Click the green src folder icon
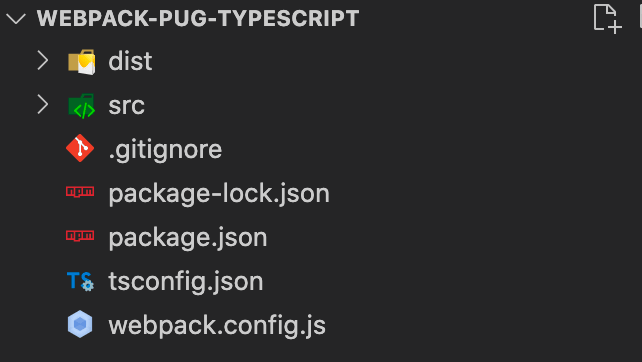This screenshot has width=642, height=362. [x=81, y=106]
